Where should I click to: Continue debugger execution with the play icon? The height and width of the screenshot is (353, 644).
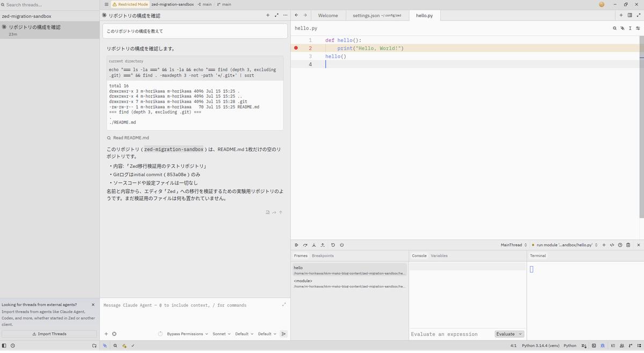(x=296, y=245)
